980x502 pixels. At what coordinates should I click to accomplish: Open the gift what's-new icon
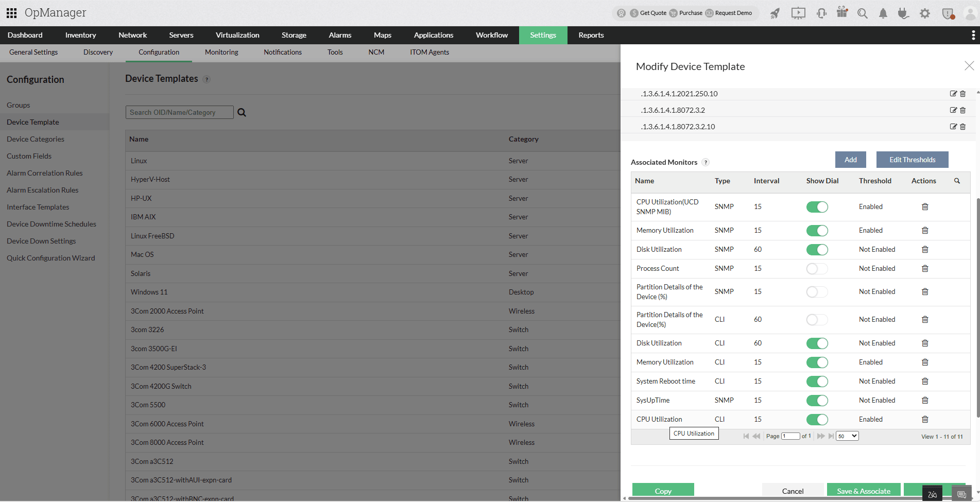(842, 13)
